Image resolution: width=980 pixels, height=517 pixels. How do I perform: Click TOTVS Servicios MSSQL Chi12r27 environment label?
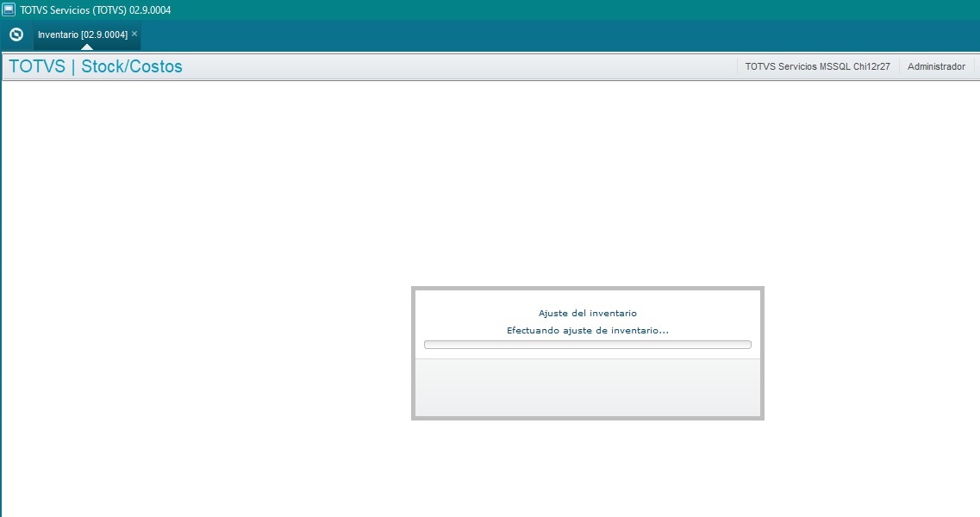(x=817, y=66)
